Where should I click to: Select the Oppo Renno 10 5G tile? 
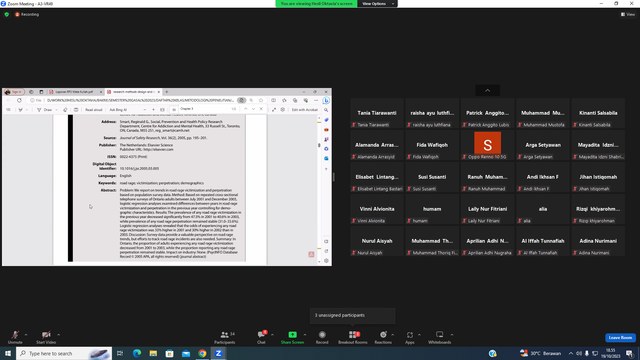487,145
